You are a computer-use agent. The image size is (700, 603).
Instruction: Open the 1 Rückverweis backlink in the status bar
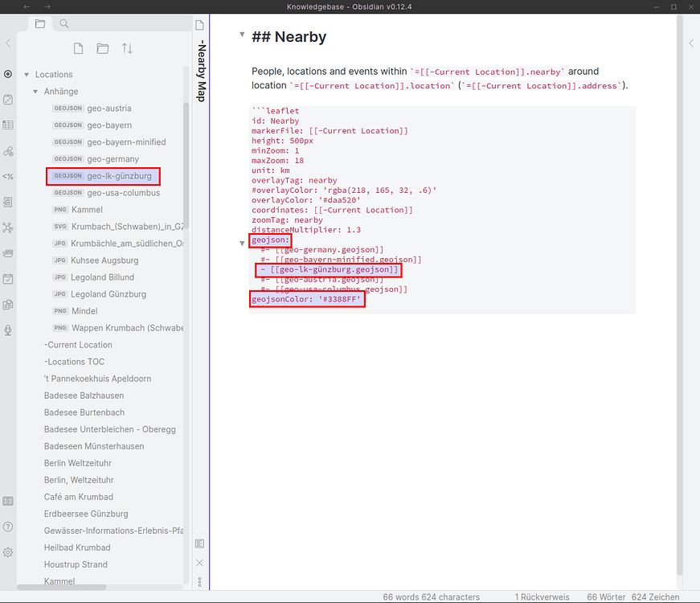pyautogui.click(x=542, y=597)
